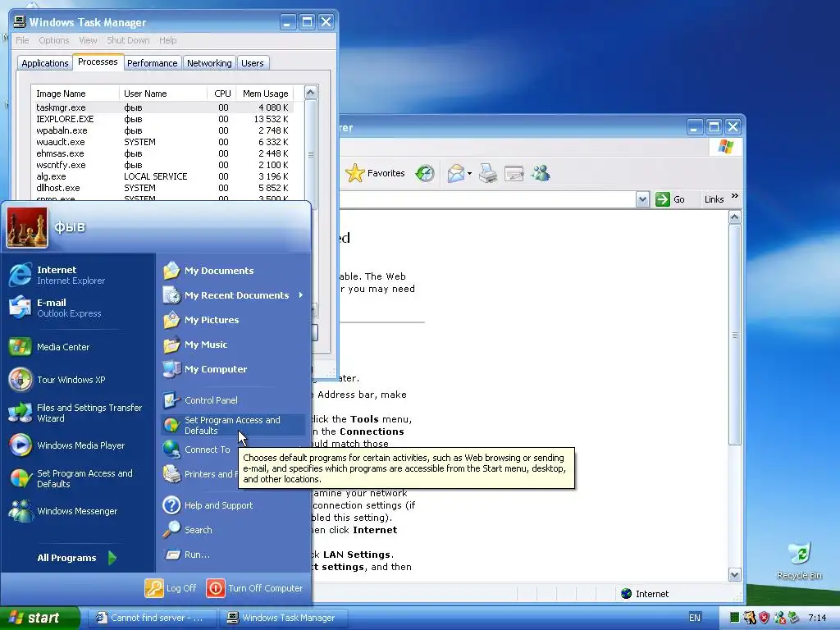Click Log Off button
Viewport: 840px width, 630px height.
pos(171,587)
